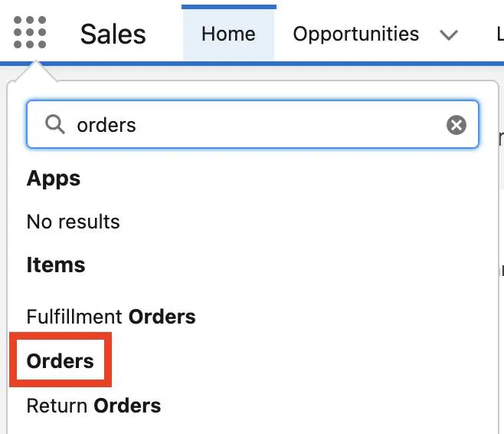Click the magnifier icon in search box
Screen dimensions: 504x434
point(55,124)
